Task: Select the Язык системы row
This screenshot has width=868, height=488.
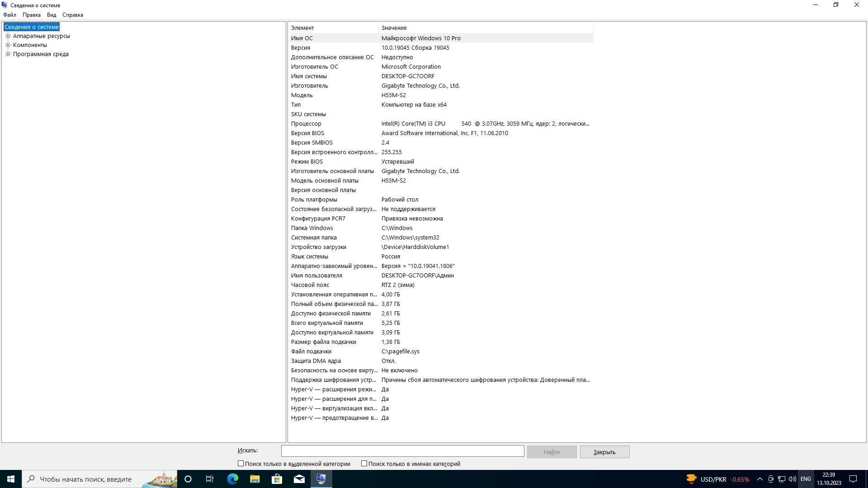Action: pos(441,257)
